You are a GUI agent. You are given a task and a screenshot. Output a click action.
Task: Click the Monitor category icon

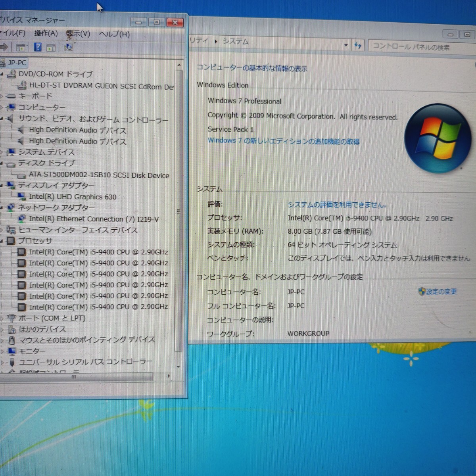[x=11, y=351]
